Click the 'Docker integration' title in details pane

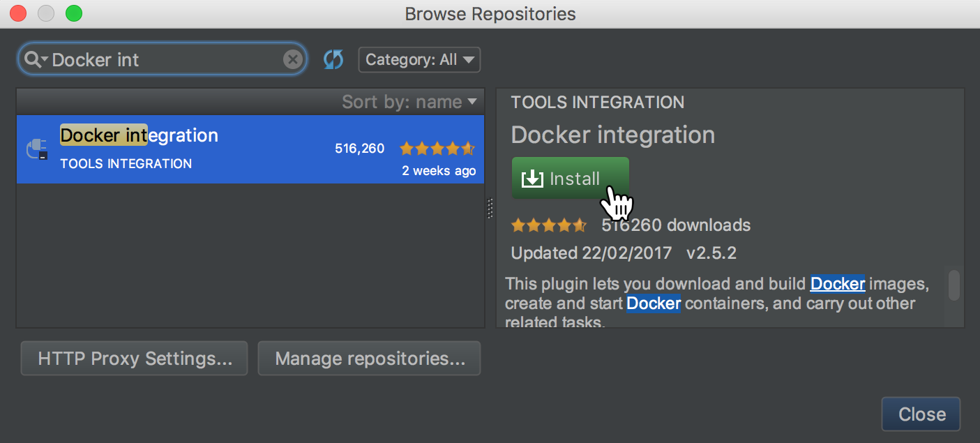pyautogui.click(x=613, y=135)
